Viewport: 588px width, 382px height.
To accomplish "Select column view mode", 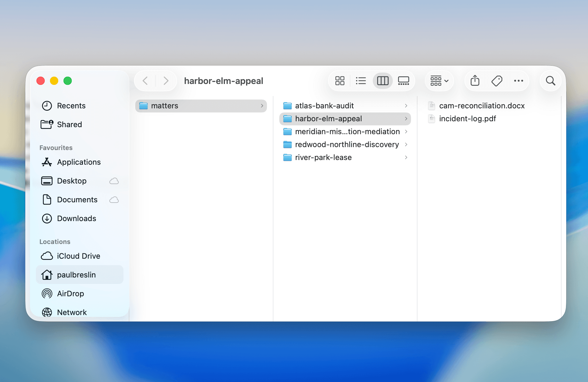I will click(382, 81).
